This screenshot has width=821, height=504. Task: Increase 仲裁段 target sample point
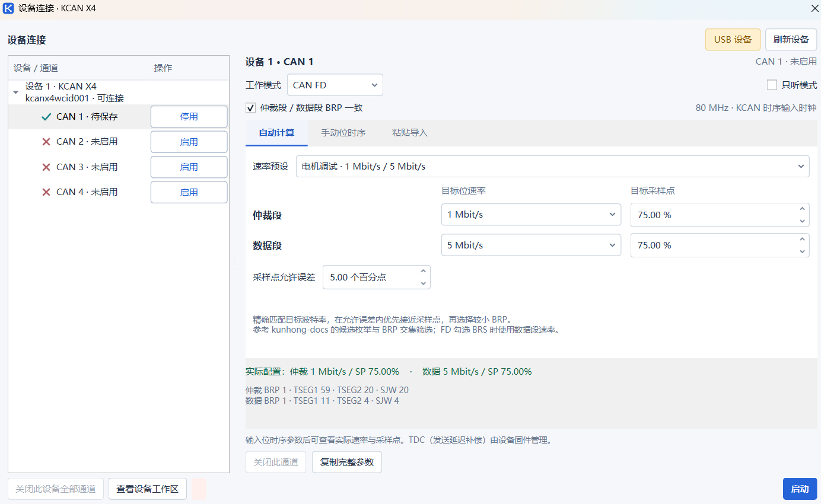(803, 209)
